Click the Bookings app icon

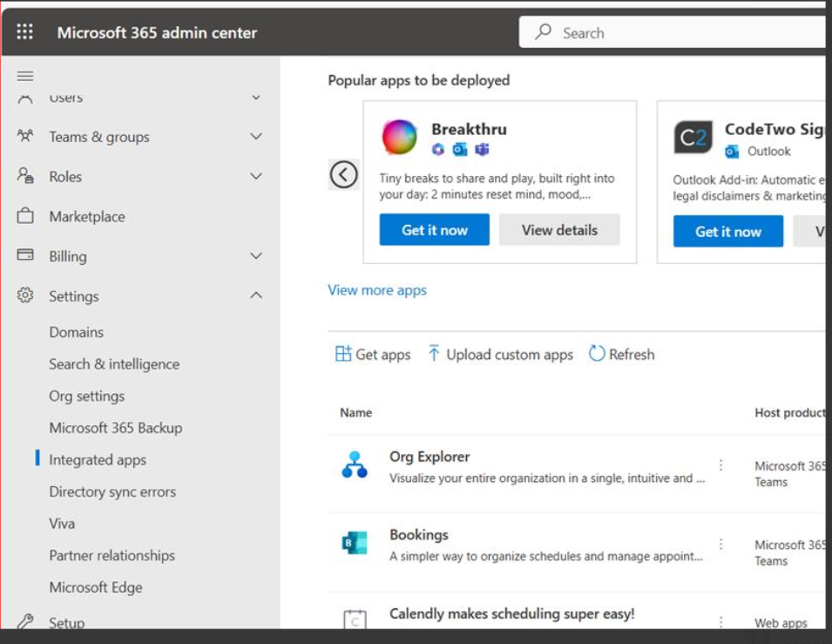pyautogui.click(x=355, y=543)
